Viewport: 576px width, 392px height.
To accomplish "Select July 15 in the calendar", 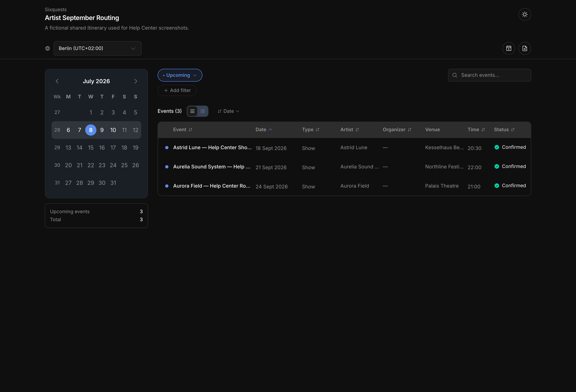I will (91, 148).
